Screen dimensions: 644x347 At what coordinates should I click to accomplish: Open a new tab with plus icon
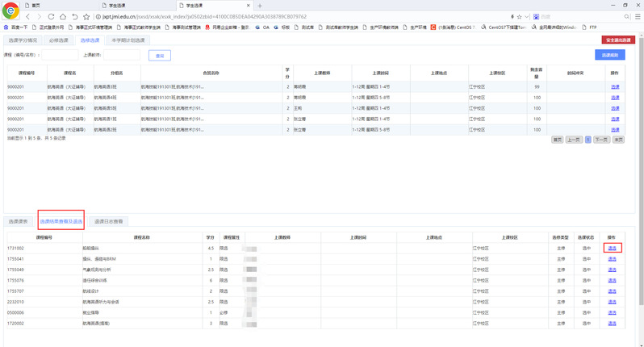260,5
